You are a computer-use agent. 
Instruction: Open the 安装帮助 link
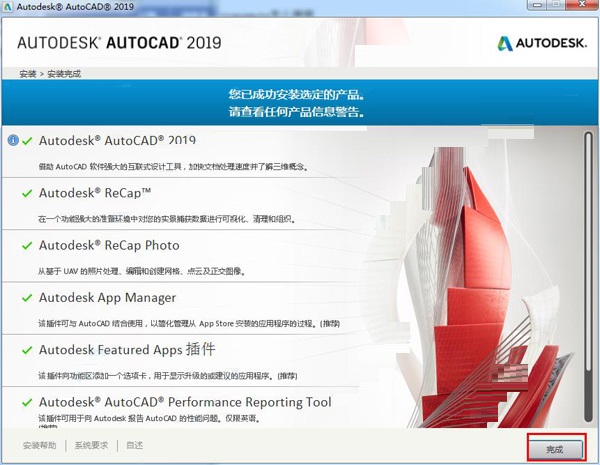click(x=40, y=445)
